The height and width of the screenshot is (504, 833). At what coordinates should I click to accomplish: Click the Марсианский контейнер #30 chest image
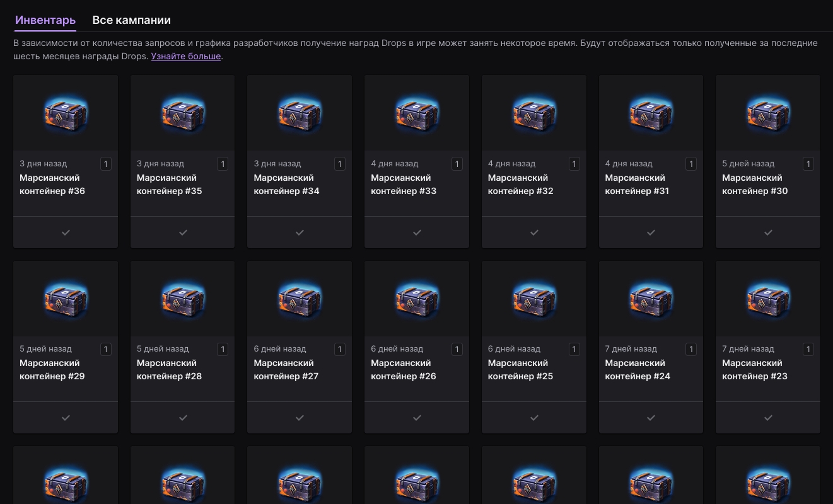point(768,114)
